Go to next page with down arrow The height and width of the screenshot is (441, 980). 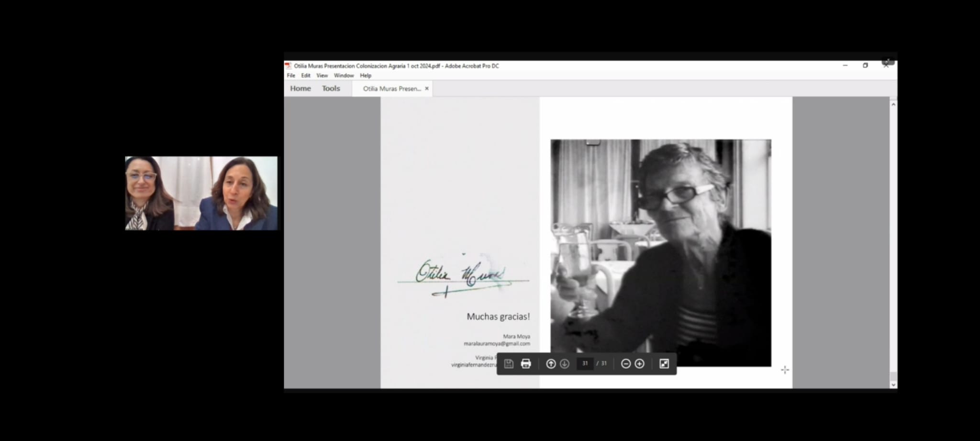pyautogui.click(x=565, y=364)
